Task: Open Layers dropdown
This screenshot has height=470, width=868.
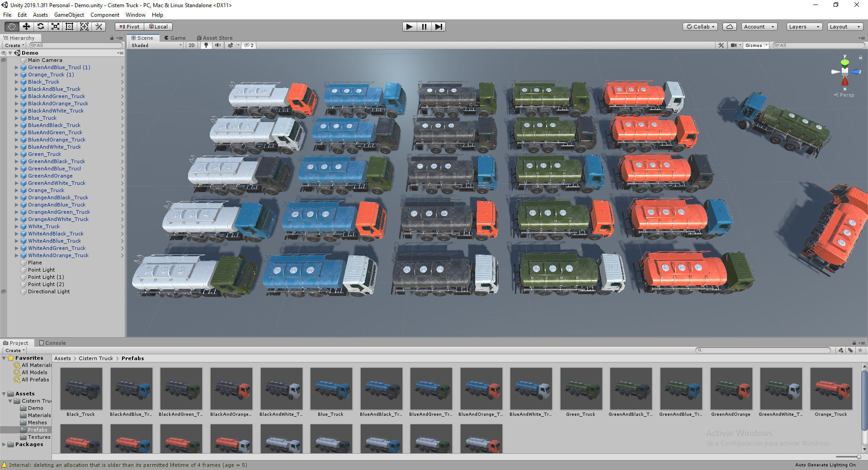Action: (804, 27)
